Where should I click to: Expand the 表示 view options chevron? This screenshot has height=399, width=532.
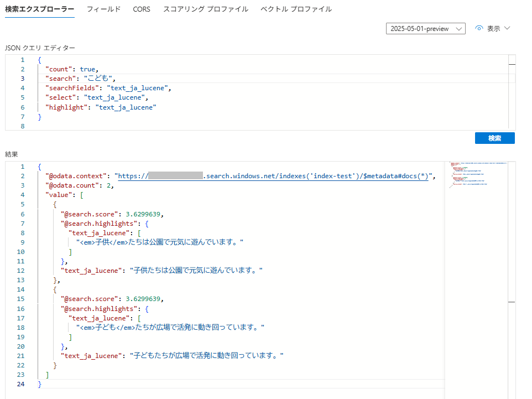(x=507, y=28)
